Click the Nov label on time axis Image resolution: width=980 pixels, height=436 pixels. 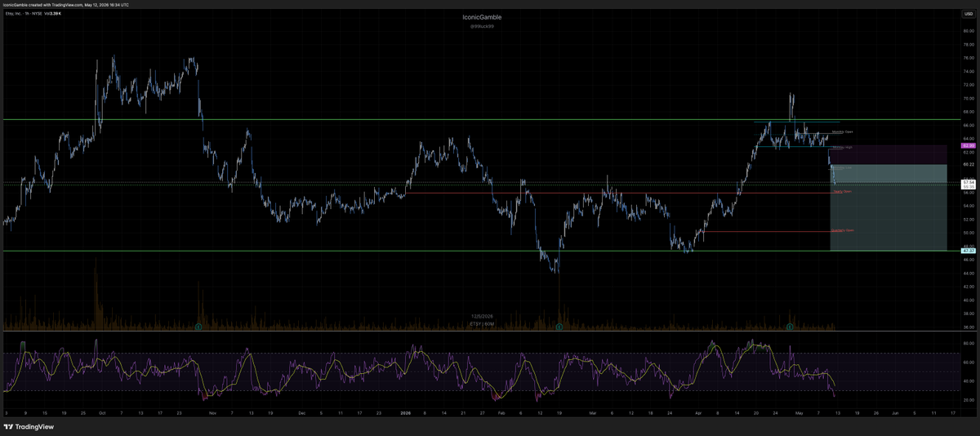[212, 413]
